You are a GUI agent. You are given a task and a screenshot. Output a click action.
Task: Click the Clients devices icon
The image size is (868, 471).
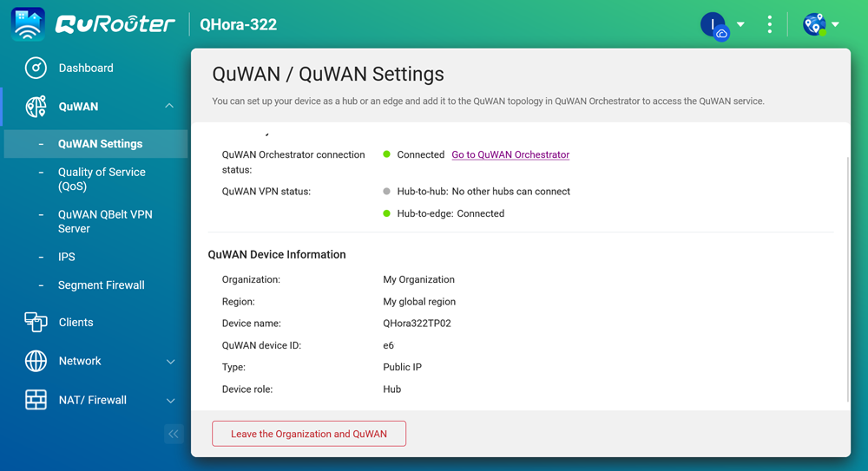36,322
